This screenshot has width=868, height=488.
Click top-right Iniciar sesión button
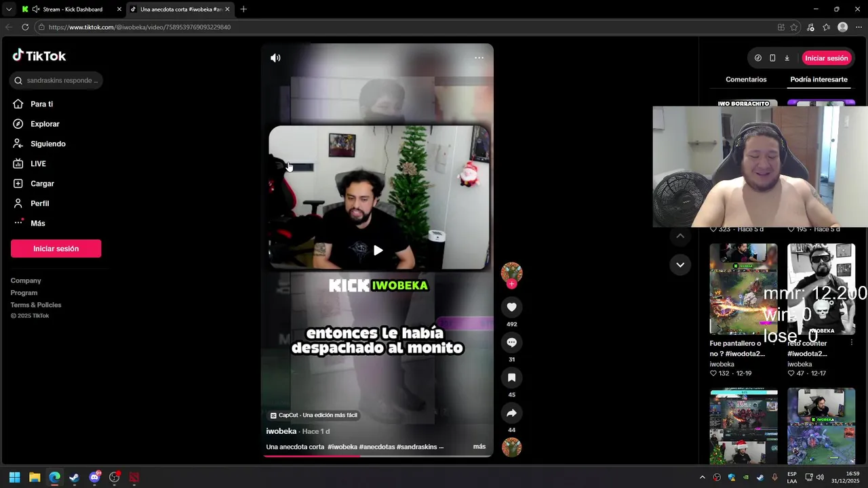tap(827, 58)
